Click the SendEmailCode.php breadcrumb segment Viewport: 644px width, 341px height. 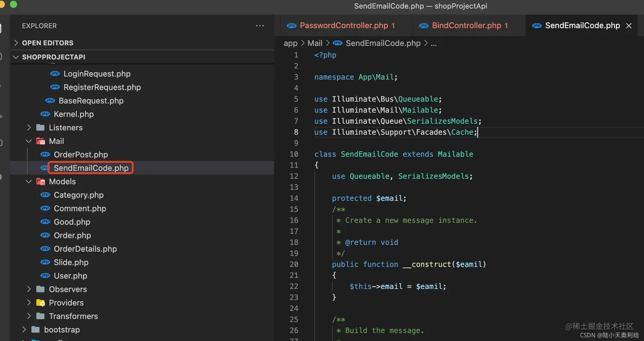point(383,43)
